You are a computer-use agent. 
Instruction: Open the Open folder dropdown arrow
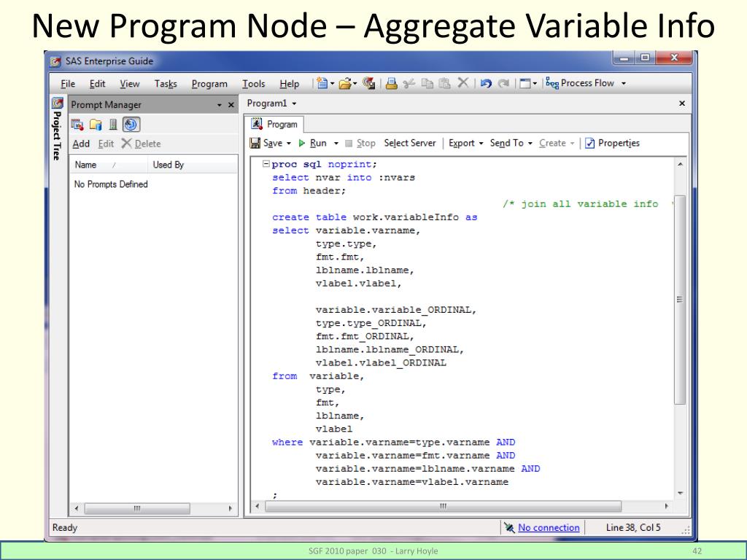tap(355, 84)
